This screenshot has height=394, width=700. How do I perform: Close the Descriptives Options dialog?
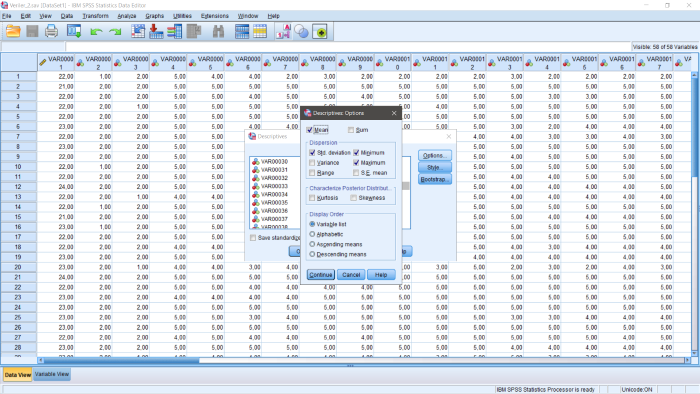tap(394, 113)
